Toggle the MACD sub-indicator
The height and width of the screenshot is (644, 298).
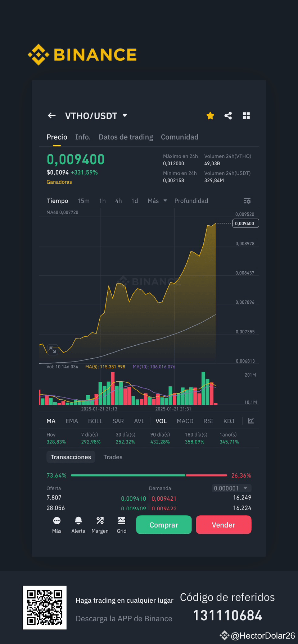(185, 421)
